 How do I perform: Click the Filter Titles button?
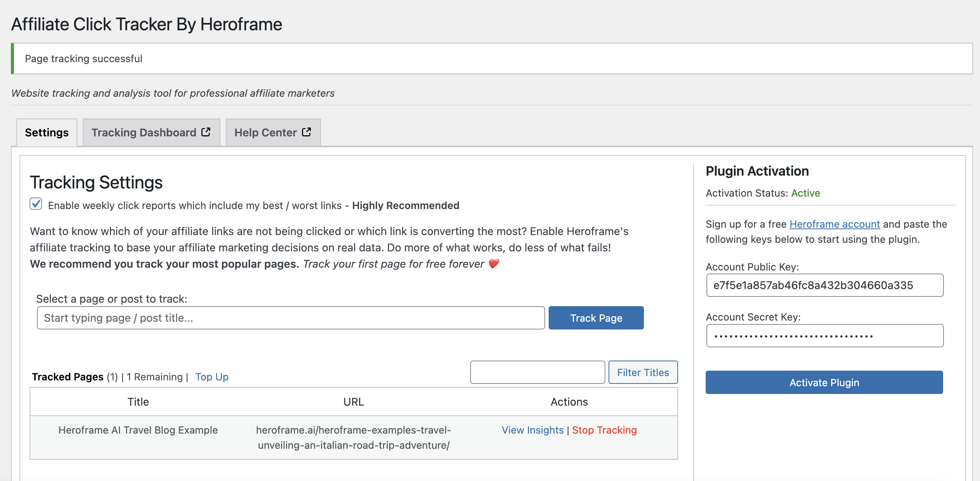coord(643,372)
